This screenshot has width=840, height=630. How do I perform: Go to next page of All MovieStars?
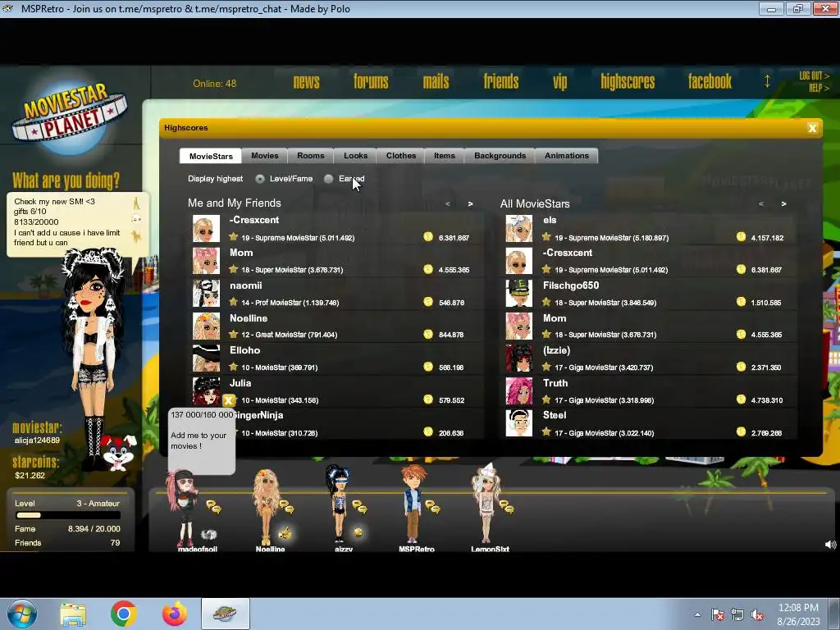[x=783, y=203]
